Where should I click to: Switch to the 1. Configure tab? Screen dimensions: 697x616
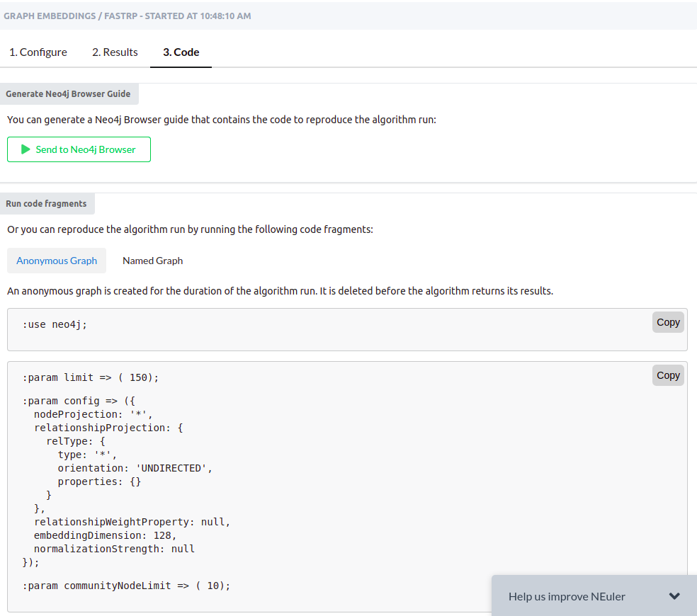click(38, 52)
